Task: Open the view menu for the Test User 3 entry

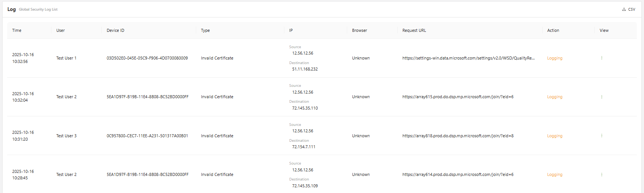Action: point(602,136)
